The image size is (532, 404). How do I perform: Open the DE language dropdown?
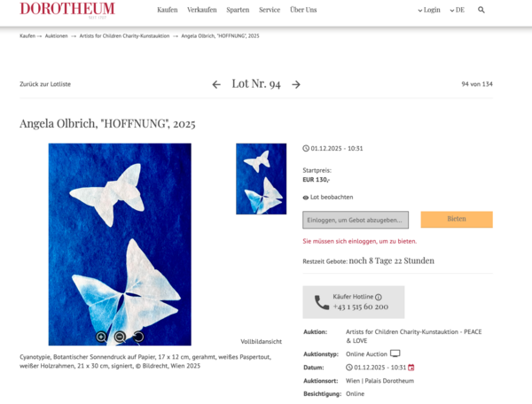(458, 10)
